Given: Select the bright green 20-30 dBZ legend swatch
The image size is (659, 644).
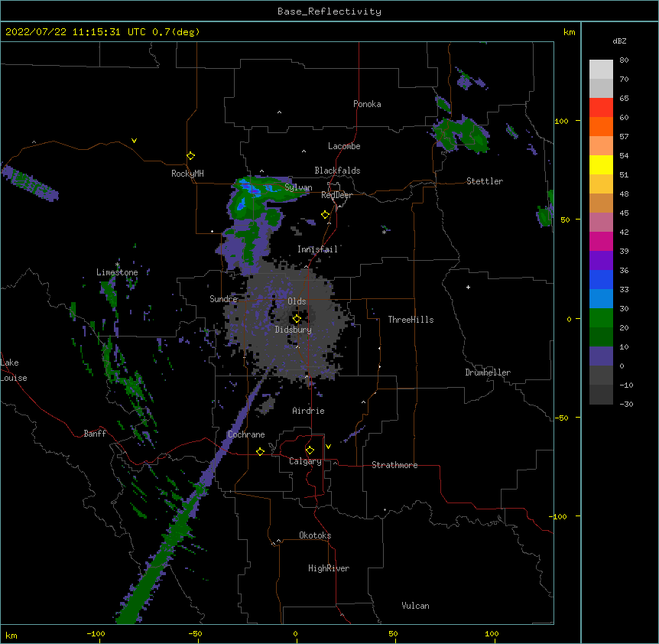Looking at the screenshot, I should [x=601, y=318].
